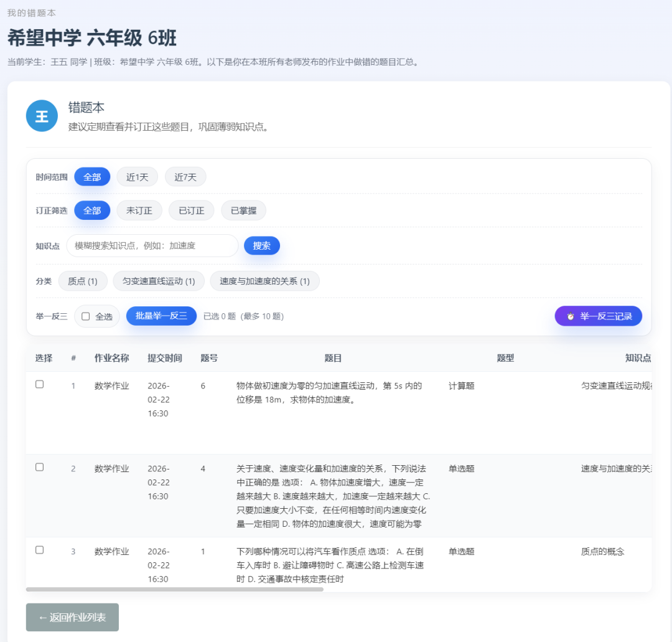The width and height of the screenshot is (672, 642).
Task: Enable the 全选 checkbox
Action: (x=85, y=316)
